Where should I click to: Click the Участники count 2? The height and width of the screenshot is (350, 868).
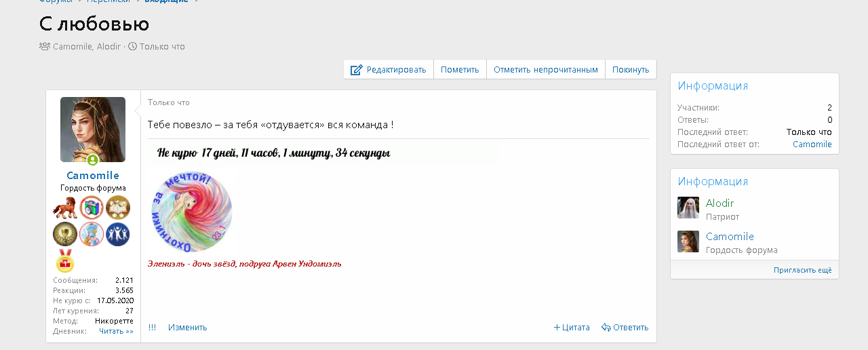[829, 108]
